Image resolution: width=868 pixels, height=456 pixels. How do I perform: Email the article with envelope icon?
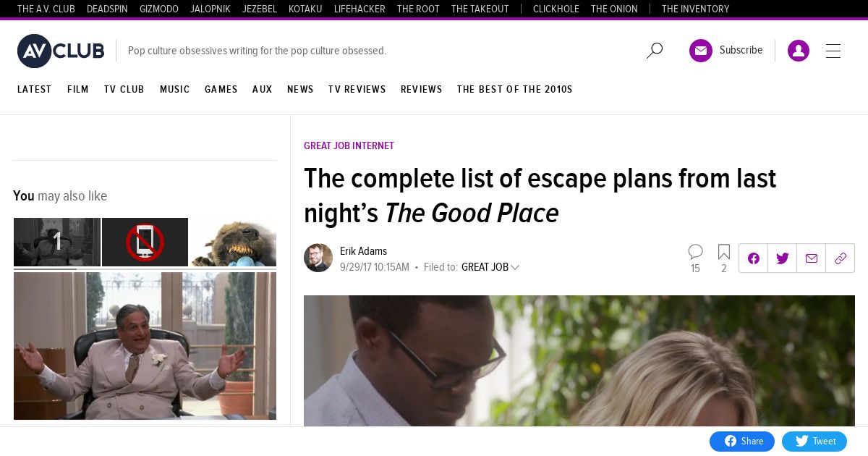click(x=812, y=258)
